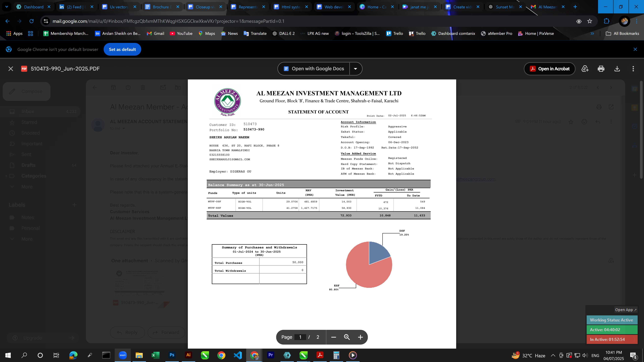The image size is (644, 362).
Task: Open Task View in the taskbar
Action: click(x=56, y=355)
